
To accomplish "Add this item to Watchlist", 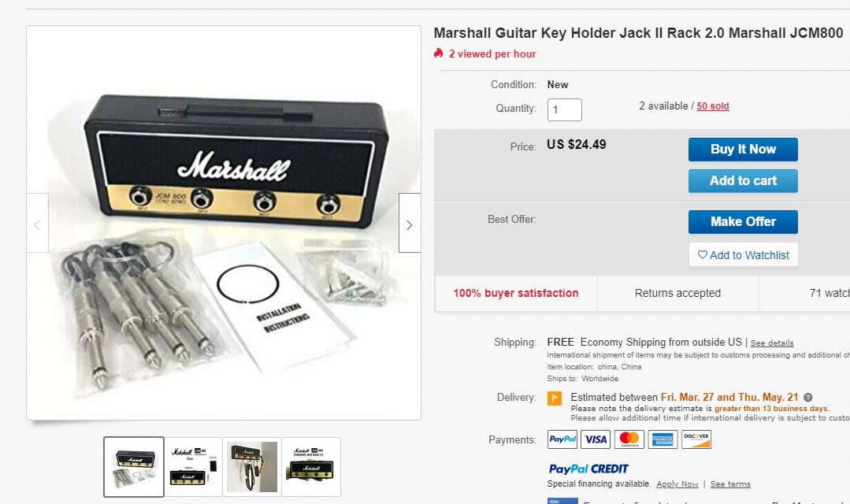I will [x=743, y=255].
